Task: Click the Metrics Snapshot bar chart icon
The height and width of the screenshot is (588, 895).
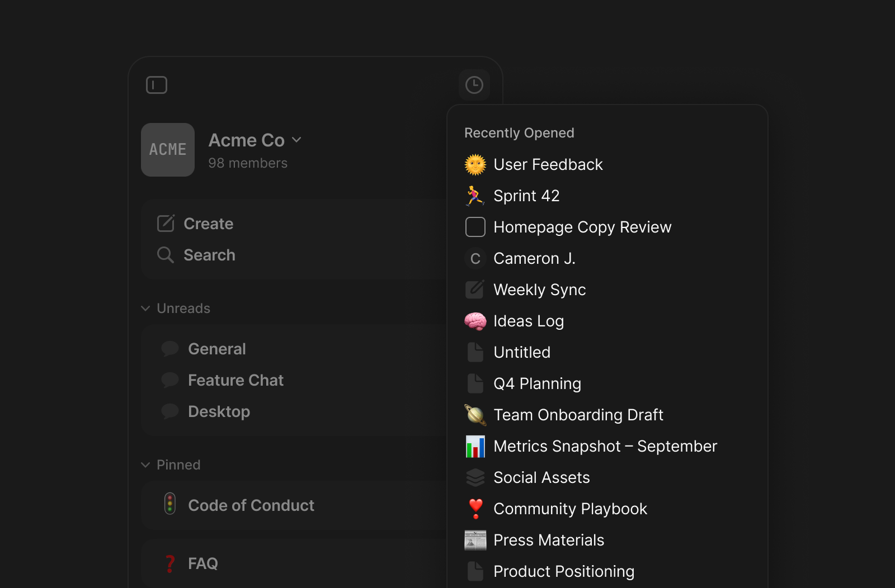Action: click(475, 446)
